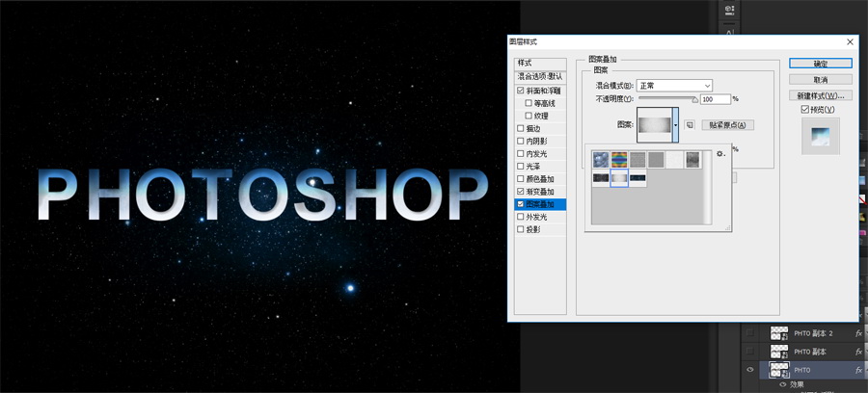Enable the 纹理 checkbox
This screenshot has width=868, height=393.
tap(529, 117)
